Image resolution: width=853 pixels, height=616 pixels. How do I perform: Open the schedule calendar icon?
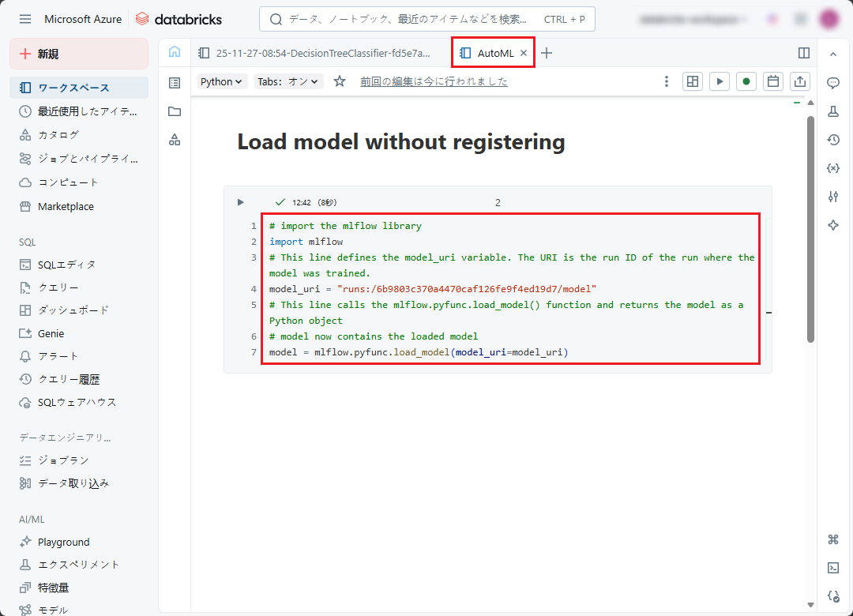pos(773,81)
